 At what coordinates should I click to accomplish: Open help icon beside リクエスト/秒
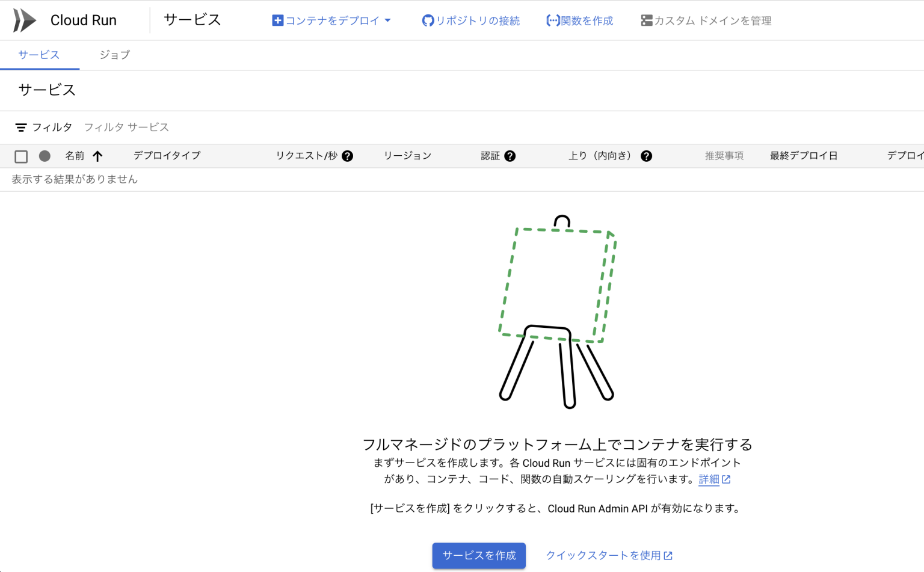(x=347, y=156)
